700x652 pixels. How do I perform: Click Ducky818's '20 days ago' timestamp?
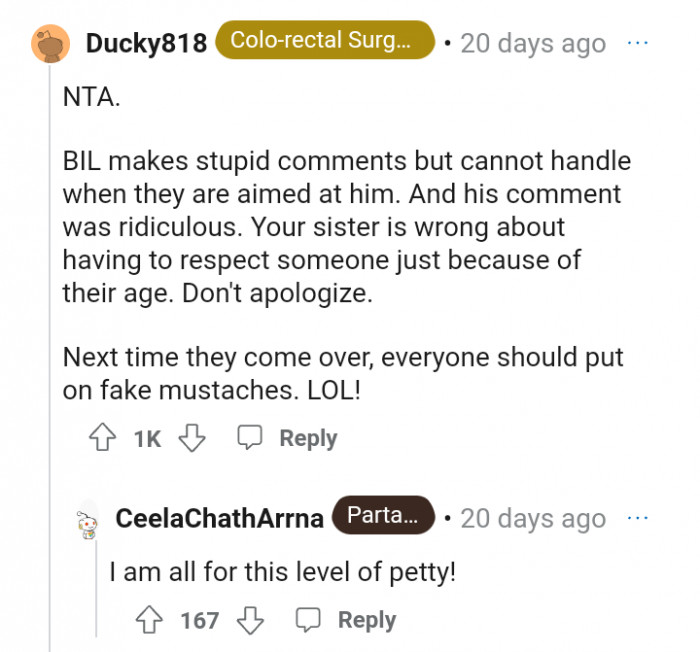coord(533,44)
